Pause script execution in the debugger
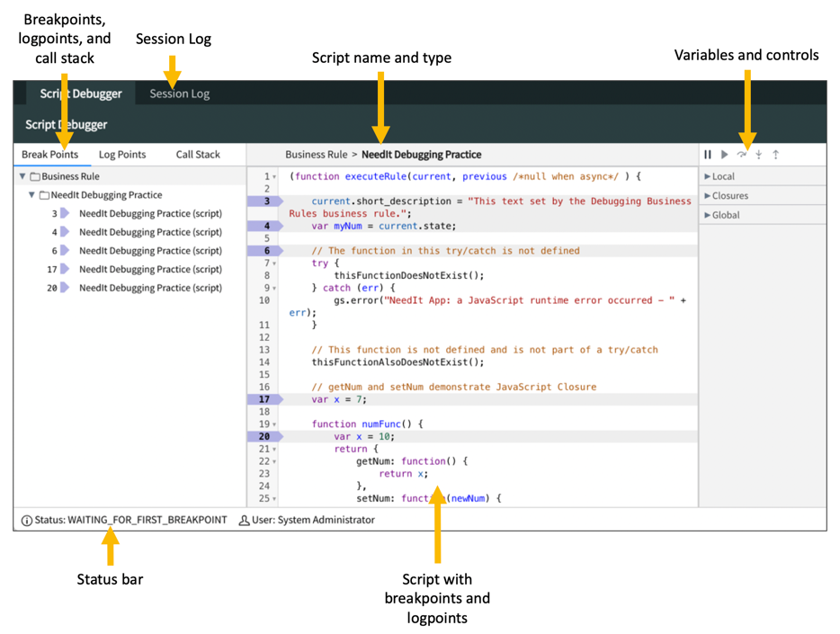The image size is (840, 634). [x=710, y=155]
